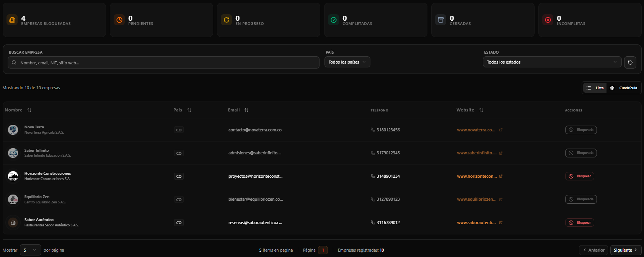Open Saber Infinito website external link icon

(501, 153)
